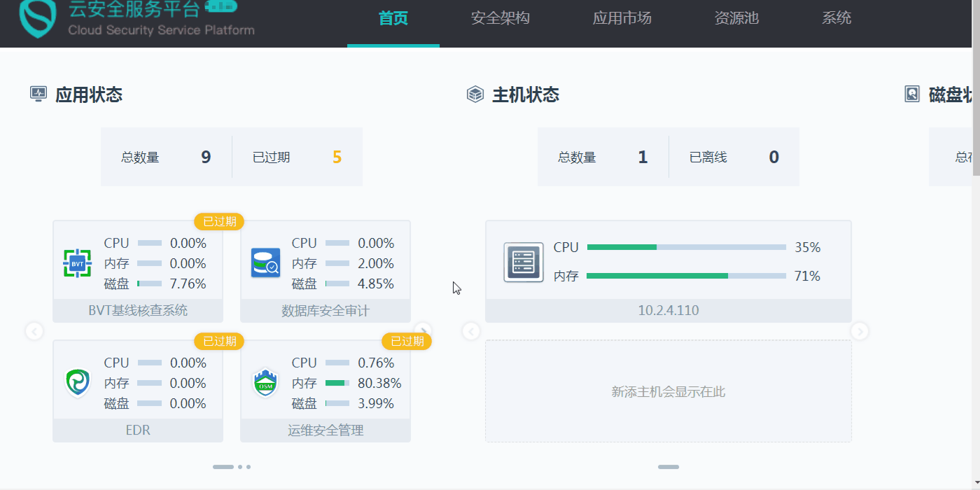Open the 应用市场 menu

click(622, 19)
